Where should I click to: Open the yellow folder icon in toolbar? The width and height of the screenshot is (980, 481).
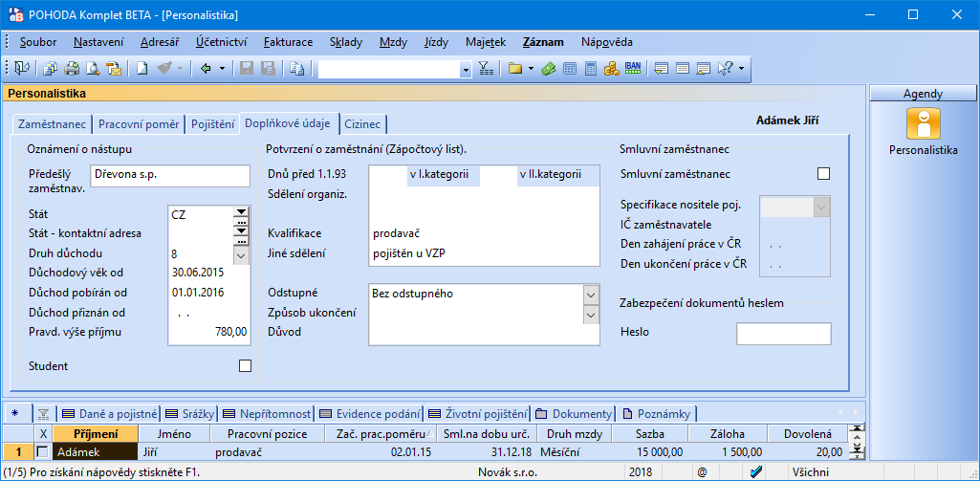coord(515,68)
